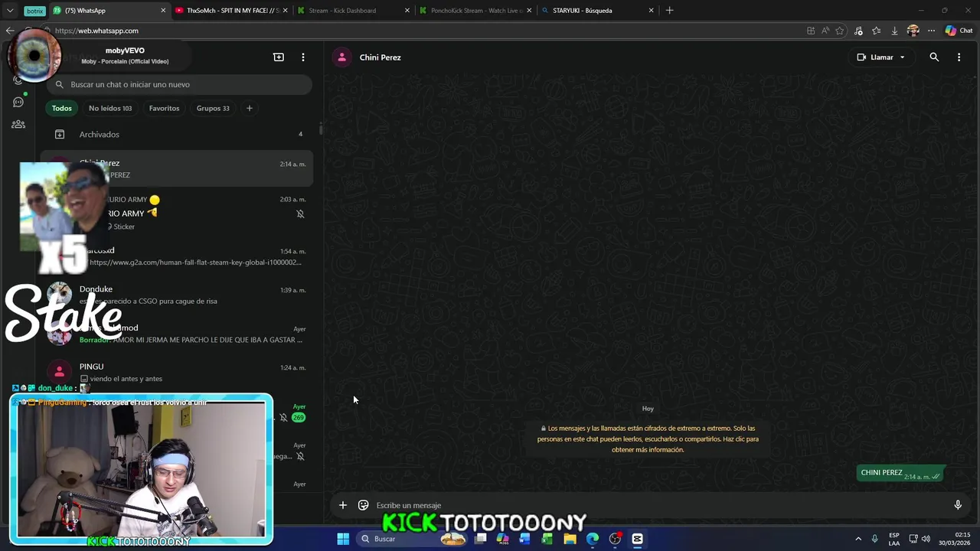
Task: Open Copilot Chat button
Action: pos(959,31)
